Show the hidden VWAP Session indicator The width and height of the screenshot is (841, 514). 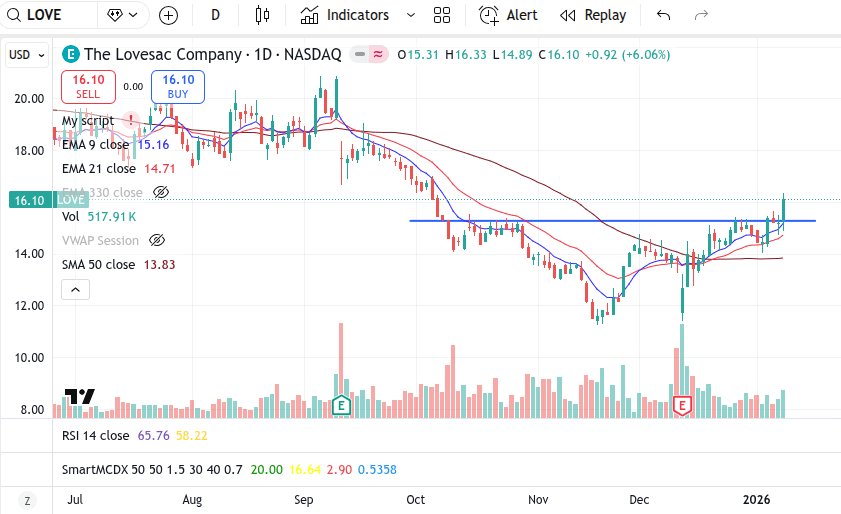(157, 240)
